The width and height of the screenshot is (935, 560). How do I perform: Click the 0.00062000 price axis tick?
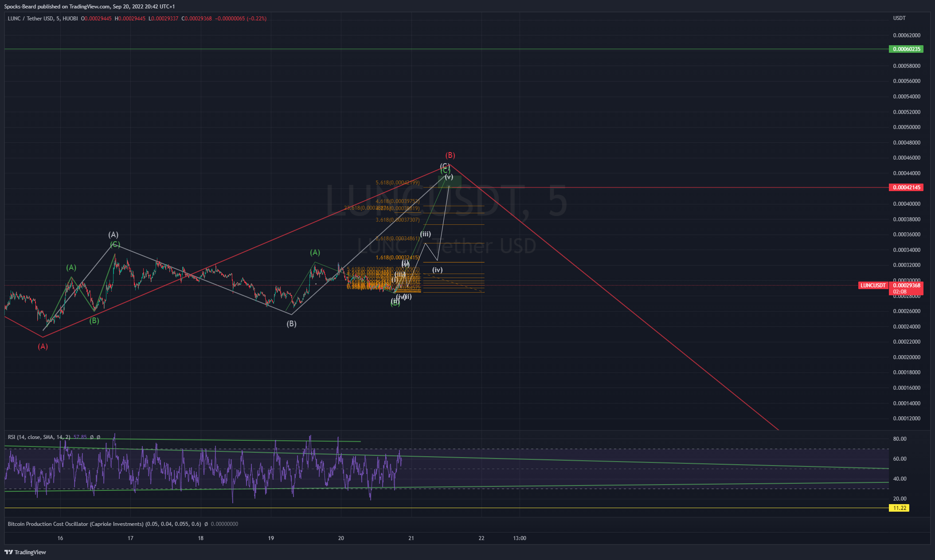[907, 35]
